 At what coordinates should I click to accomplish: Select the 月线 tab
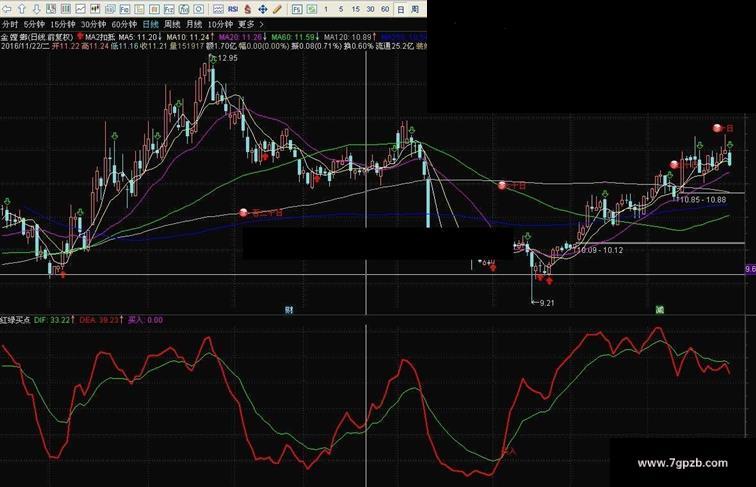click(x=194, y=25)
